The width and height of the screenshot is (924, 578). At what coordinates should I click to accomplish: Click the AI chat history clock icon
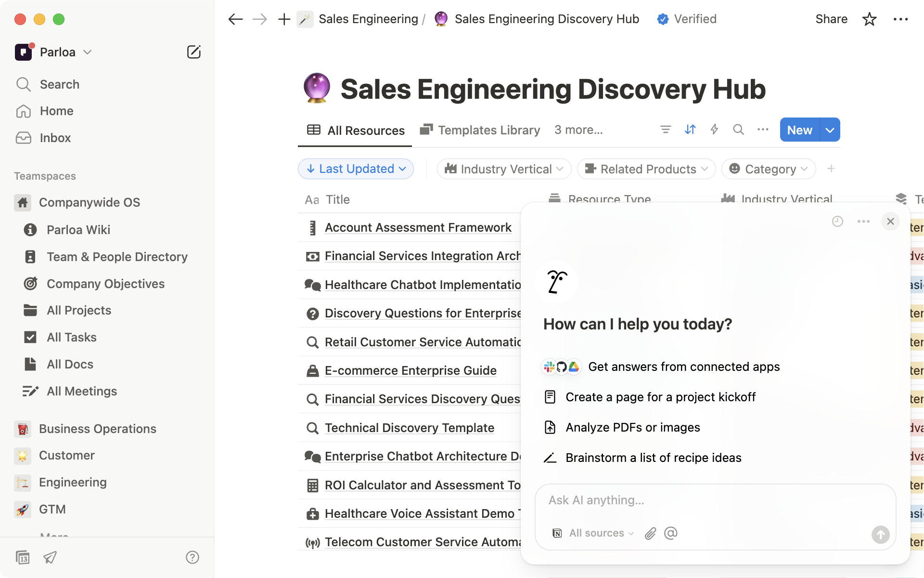point(837,221)
